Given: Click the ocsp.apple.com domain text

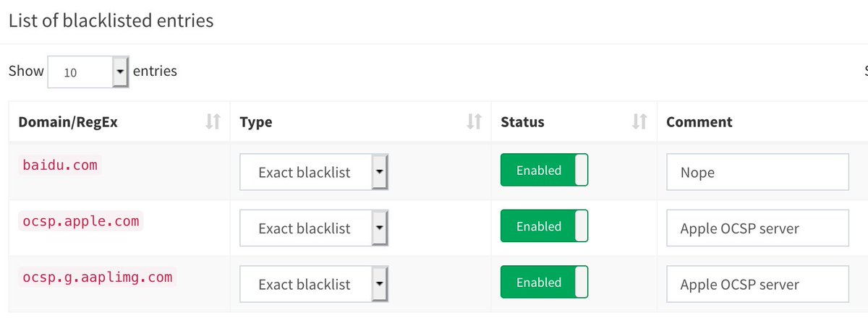Looking at the screenshot, I should tap(80, 221).
